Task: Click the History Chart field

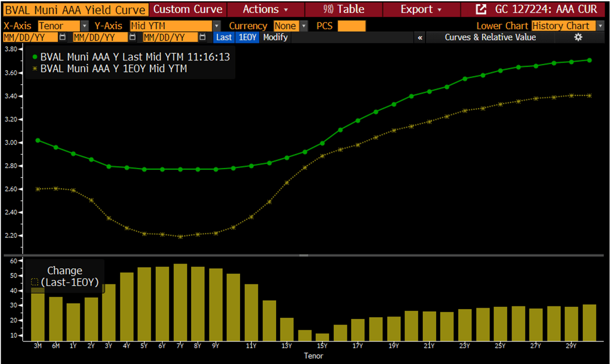Action: 564,26
